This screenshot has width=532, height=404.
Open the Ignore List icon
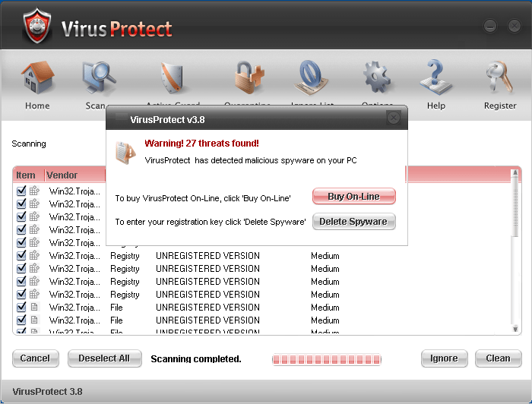coord(313,79)
